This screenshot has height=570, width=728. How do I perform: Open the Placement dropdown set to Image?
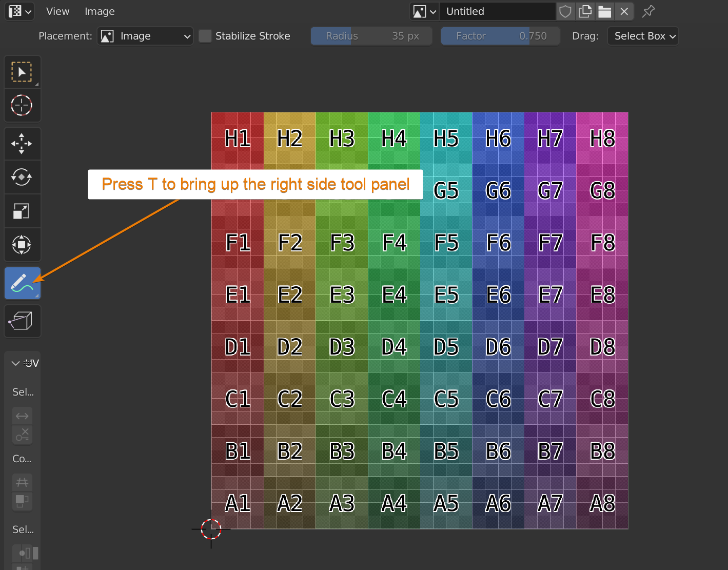(x=145, y=36)
